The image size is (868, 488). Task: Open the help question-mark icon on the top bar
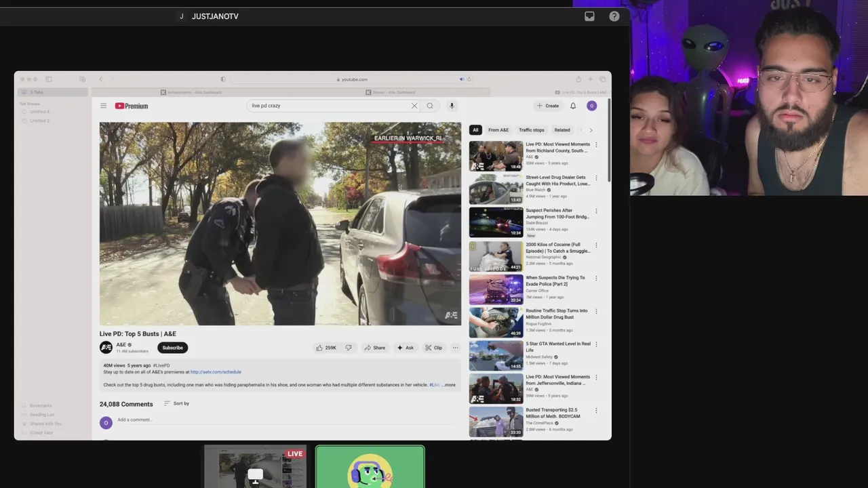(614, 16)
